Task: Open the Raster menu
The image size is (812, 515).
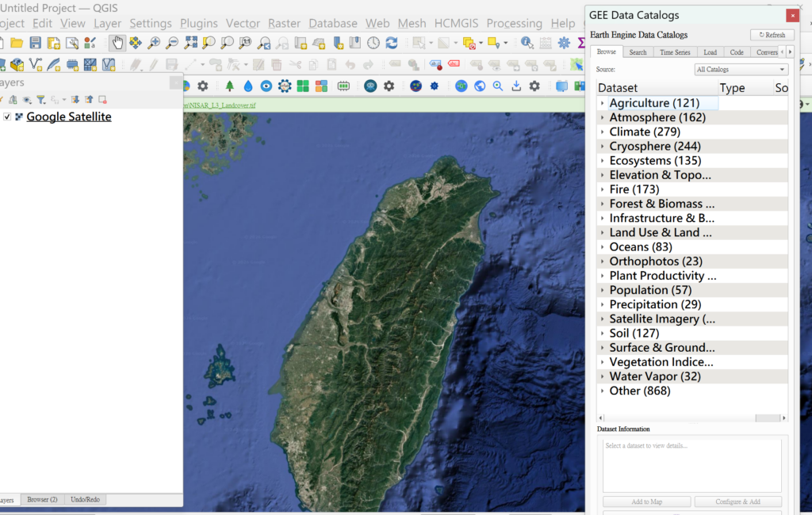Action: pos(284,24)
